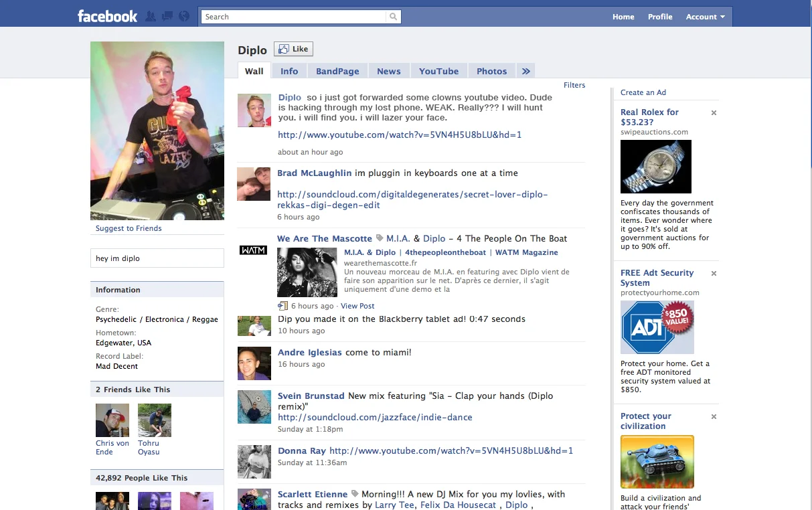The image size is (812, 510).
Task: Close the FREE Adt Security ad
Action: click(x=714, y=274)
